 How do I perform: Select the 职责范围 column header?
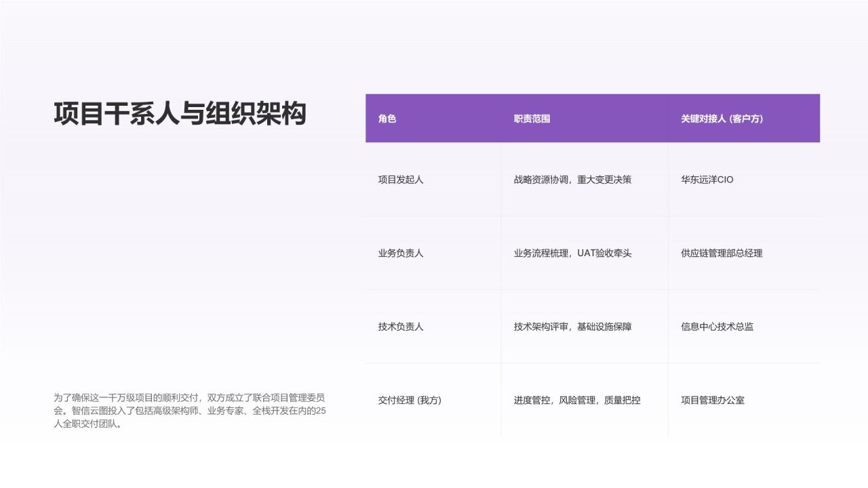585,119
